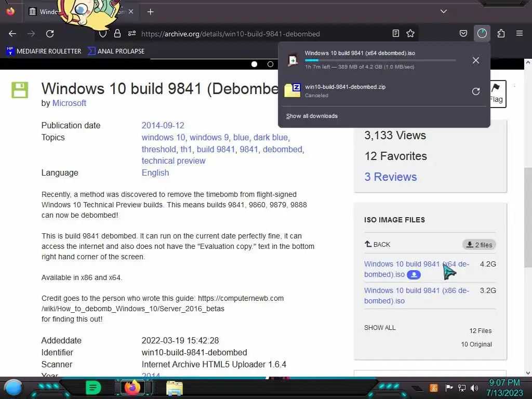Click the Action Center flag tray icon
Screen dimensions: 532x399
pyautogui.click(x=449, y=388)
